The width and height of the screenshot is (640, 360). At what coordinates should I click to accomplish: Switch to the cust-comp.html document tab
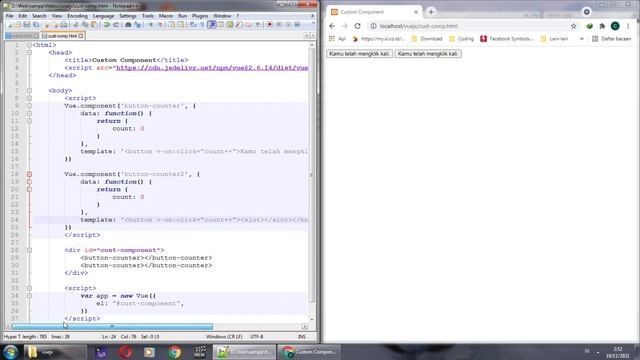point(62,36)
